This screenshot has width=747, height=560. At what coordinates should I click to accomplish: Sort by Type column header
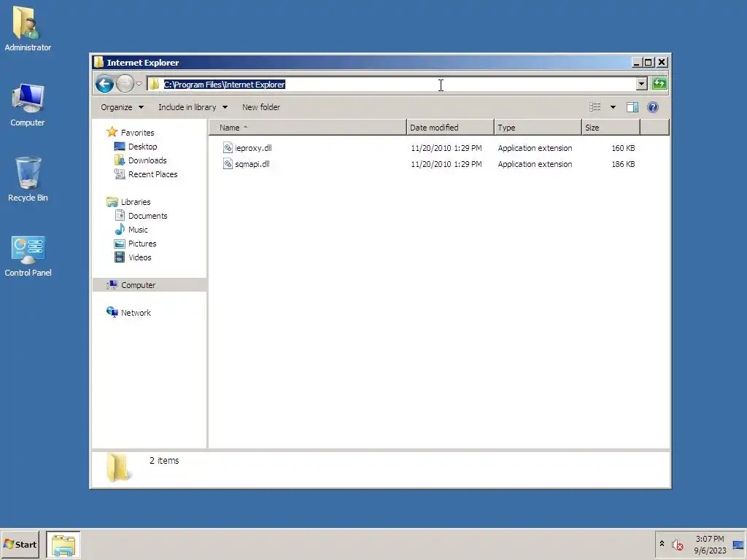coord(538,128)
